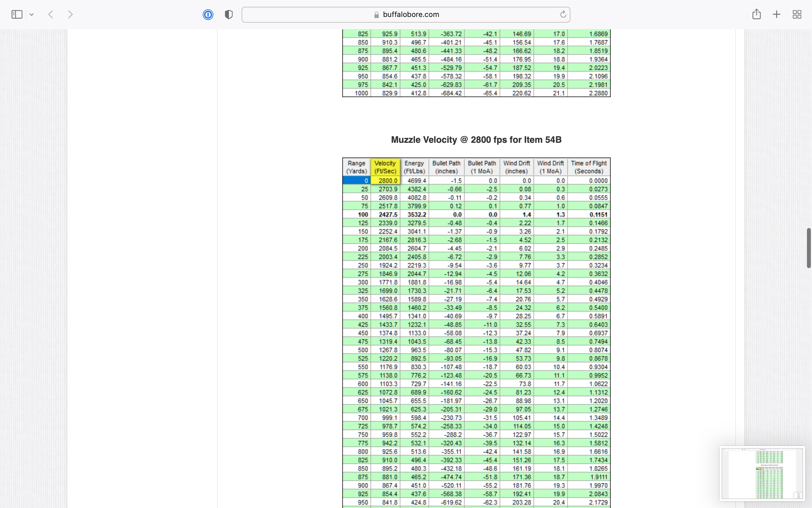The height and width of the screenshot is (508, 812).
Task: Go back to the previous page
Action: pyautogui.click(x=51, y=14)
